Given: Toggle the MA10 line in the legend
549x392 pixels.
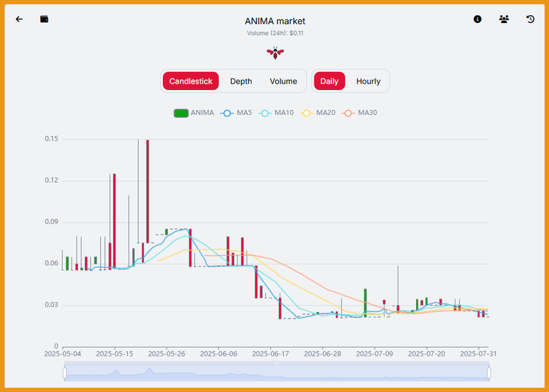Looking at the screenshot, I should click(276, 113).
